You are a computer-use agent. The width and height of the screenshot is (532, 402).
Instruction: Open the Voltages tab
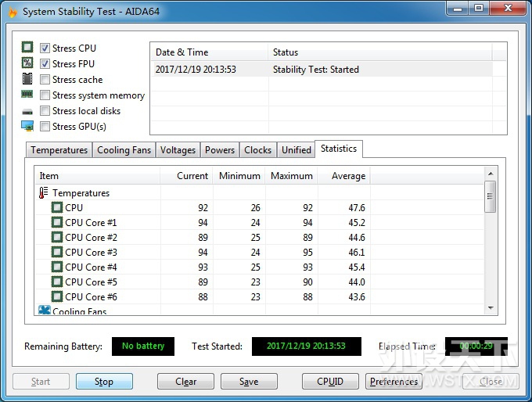[178, 150]
